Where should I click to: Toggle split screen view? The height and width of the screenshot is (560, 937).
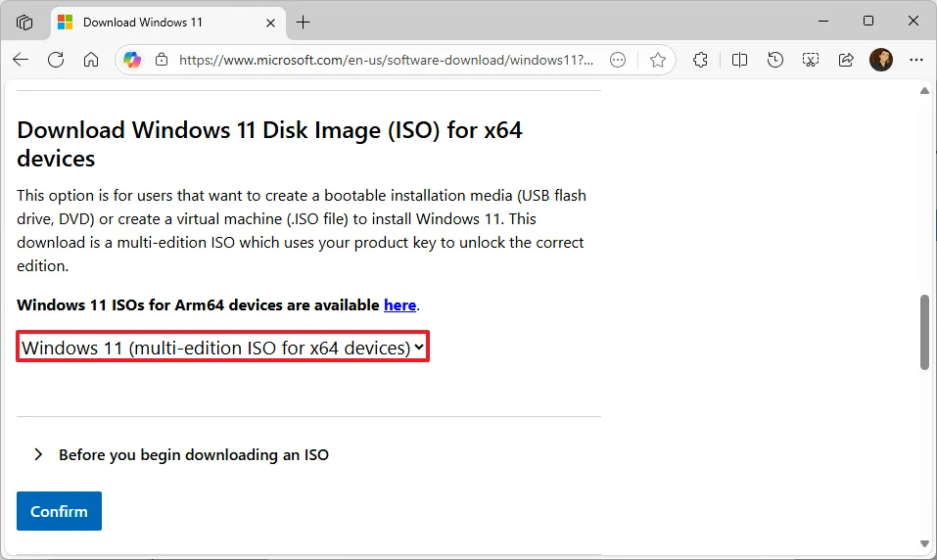tap(740, 60)
